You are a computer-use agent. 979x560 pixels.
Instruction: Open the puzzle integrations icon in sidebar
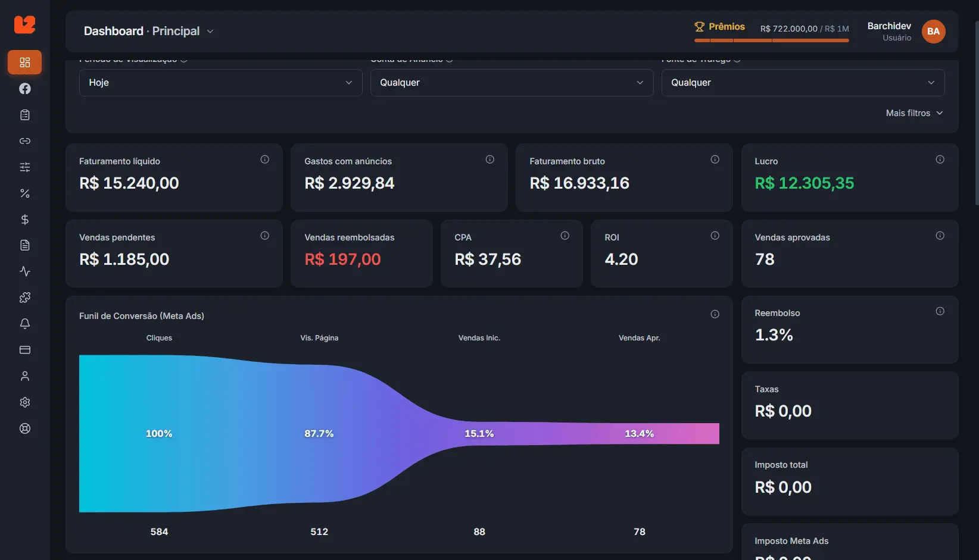[x=24, y=298]
